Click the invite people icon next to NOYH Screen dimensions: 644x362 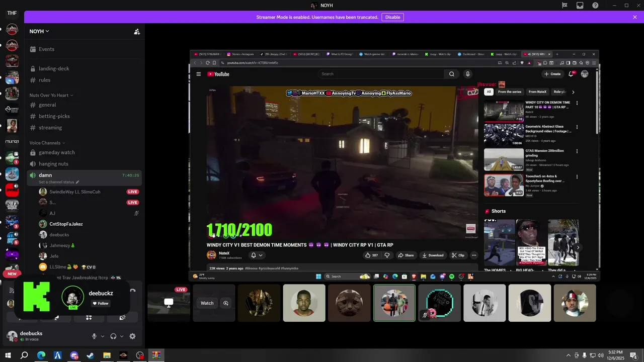(137, 32)
